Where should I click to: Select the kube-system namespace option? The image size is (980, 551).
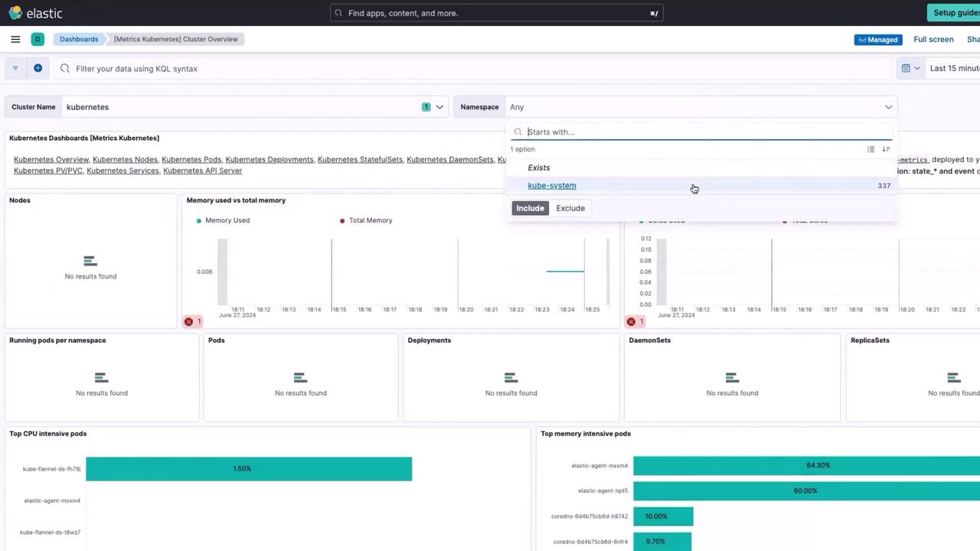point(552,185)
